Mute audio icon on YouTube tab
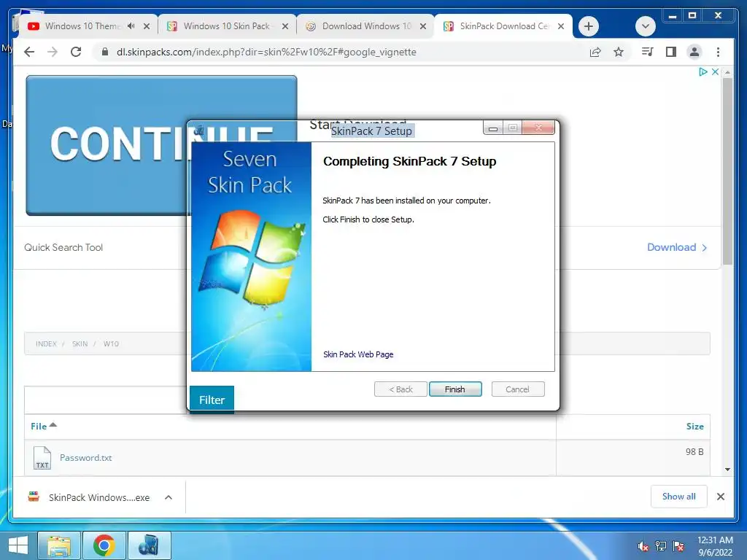The width and height of the screenshot is (747, 560). [131, 26]
